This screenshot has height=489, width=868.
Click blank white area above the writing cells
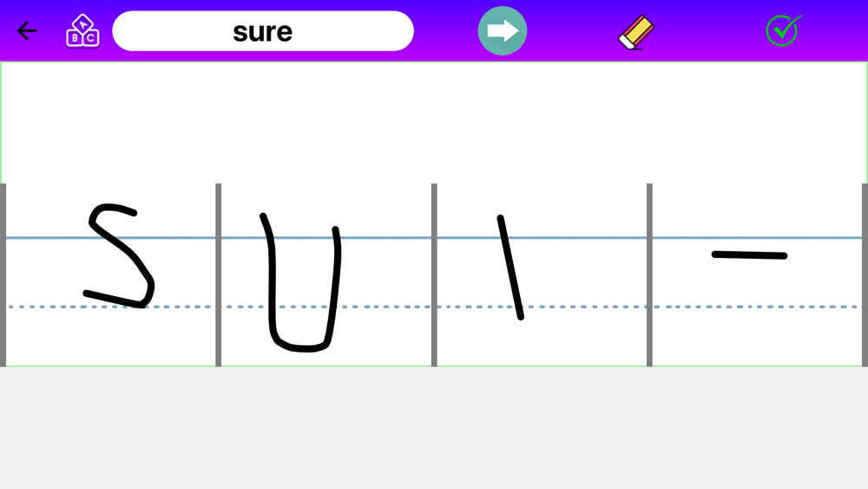(x=434, y=122)
